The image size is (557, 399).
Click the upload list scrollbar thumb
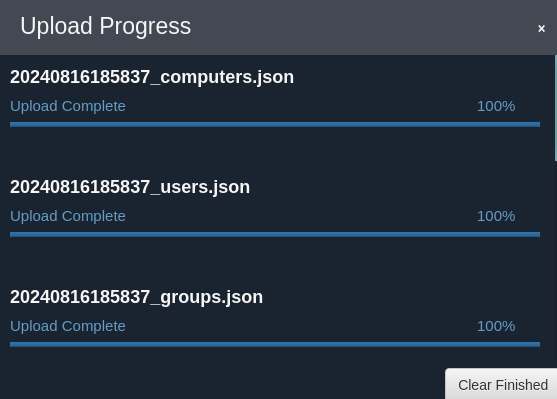(556, 108)
